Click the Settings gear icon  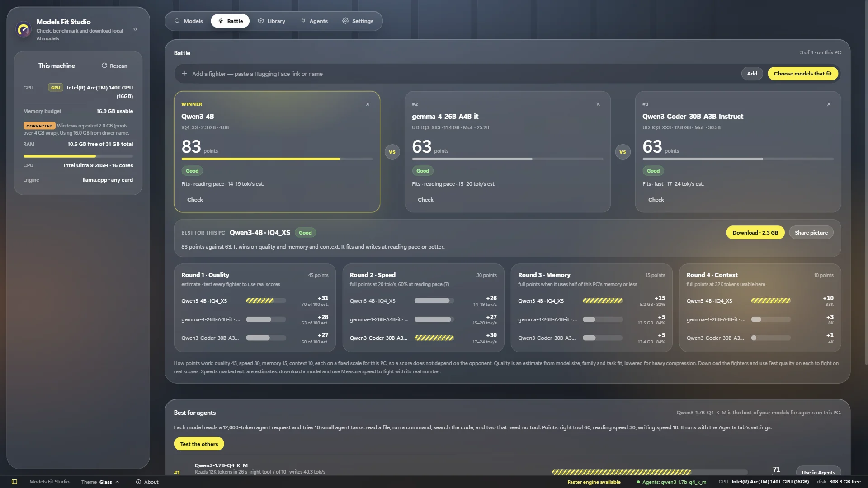(345, 21)
